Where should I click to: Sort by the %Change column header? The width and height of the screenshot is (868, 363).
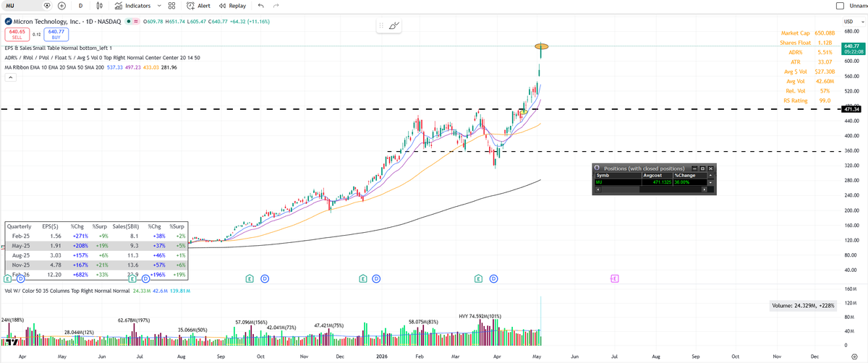(x=689, y=175)
